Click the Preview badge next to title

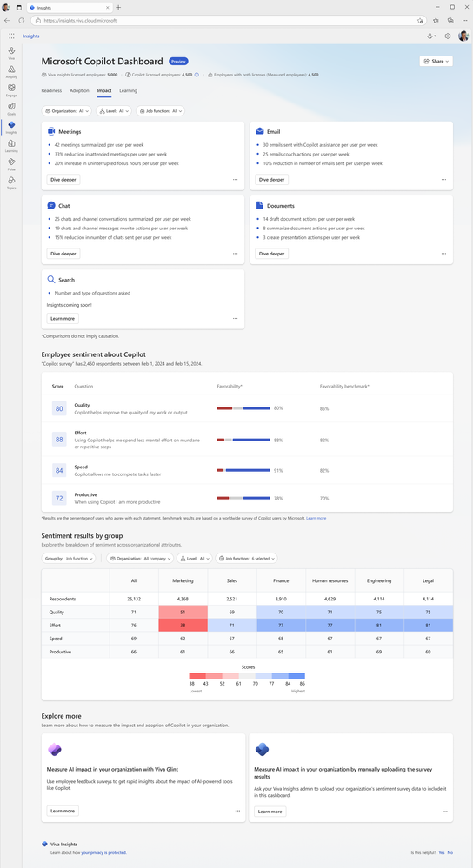178,62
